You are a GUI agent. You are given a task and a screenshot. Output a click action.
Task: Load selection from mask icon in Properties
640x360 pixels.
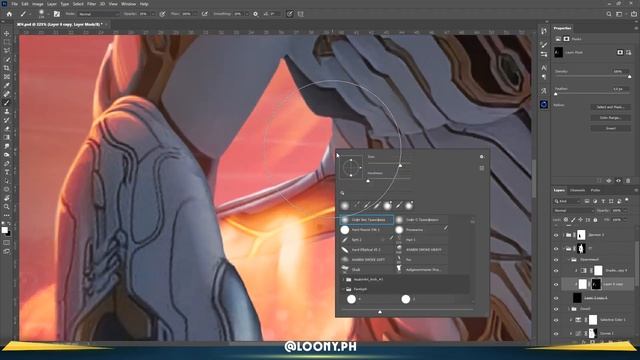[599, 180]
